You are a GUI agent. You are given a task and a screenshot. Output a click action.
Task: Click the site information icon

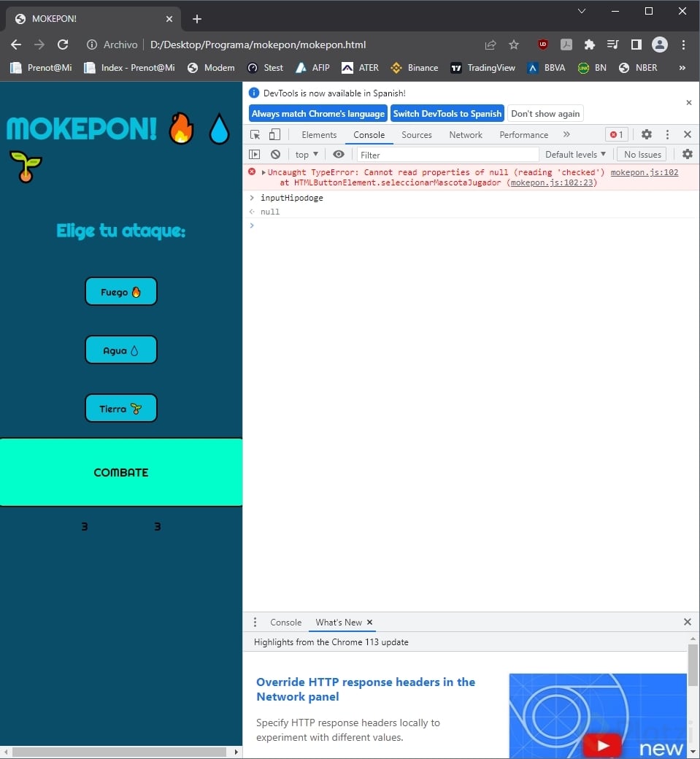point(91,45)
